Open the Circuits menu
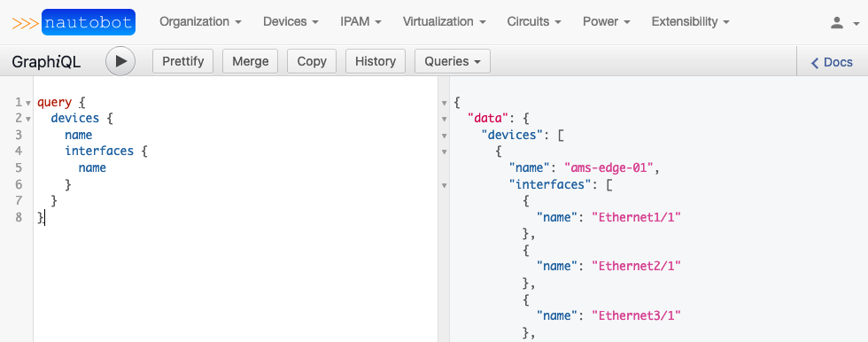The height and width of the screenshot is (342, 868). click(534, 22)
